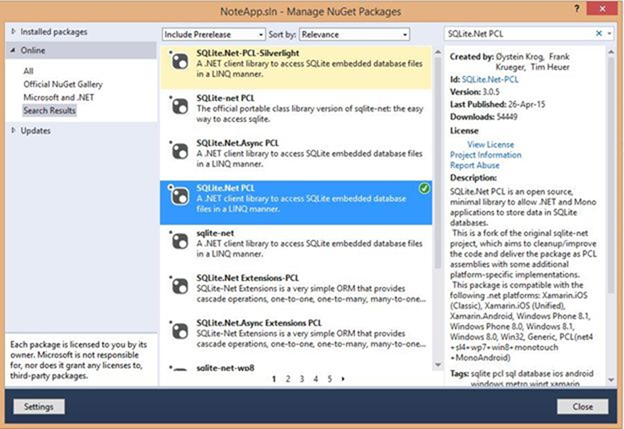The height and width of the screenshot is (429, 624).
Task: Click the next page arrow in pager
Action: click(343, 379)
